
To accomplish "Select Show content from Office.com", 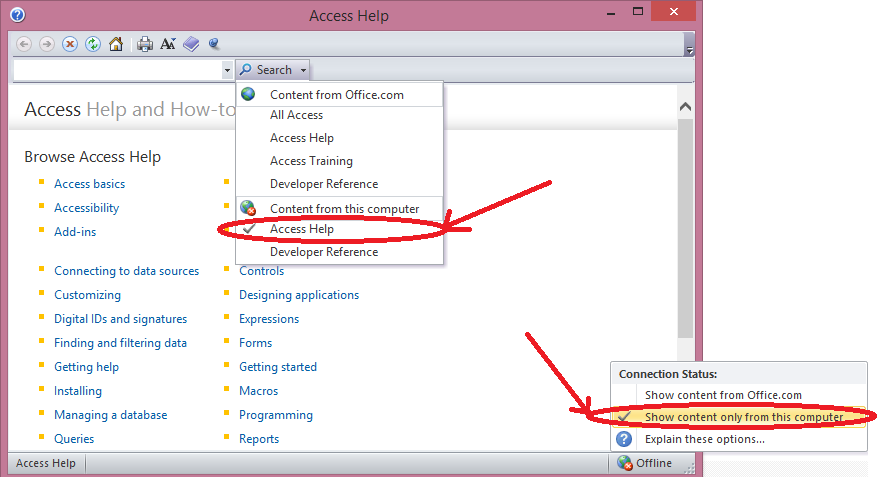I will click(723, 395).
